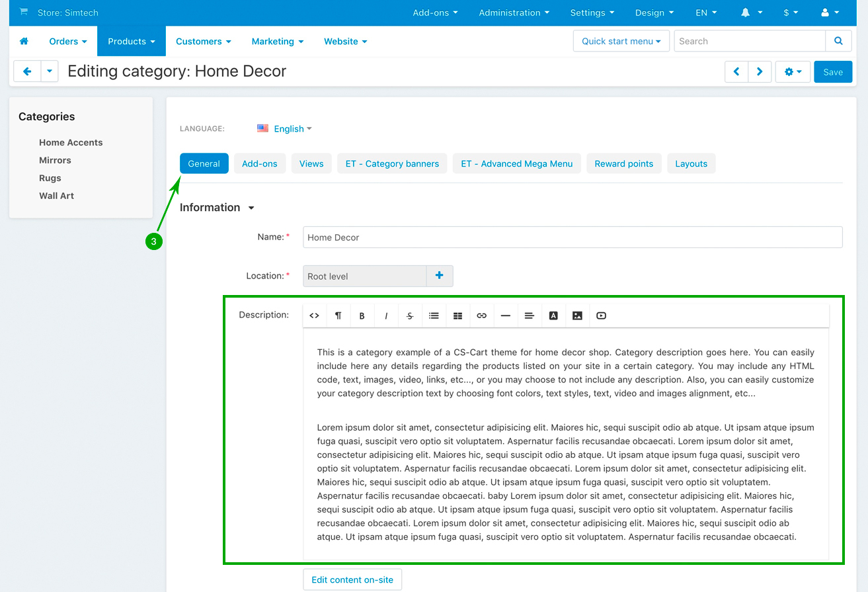868x592 pixels.
Task: Click the HTML source code editor icon
Action: (x=315, y=316)
